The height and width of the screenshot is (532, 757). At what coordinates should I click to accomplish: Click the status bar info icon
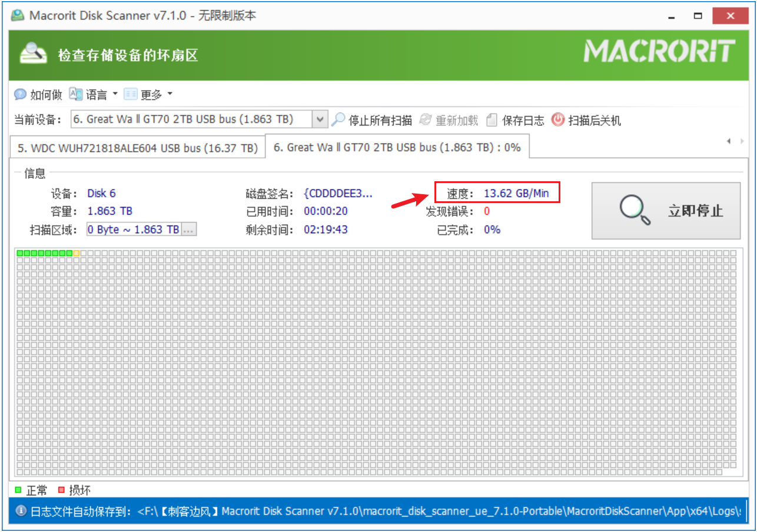click(x=21, y=511)
